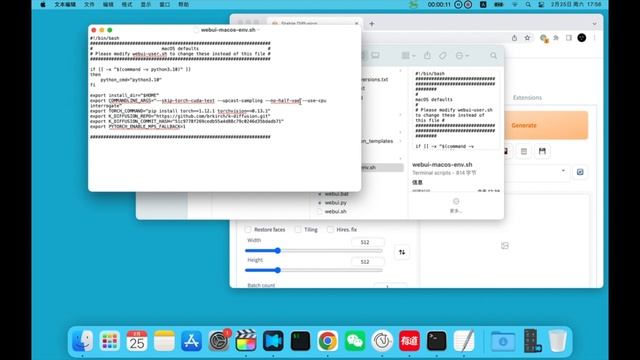Screen dimensions: 640x360
Task: Click the icon left of save style
Action: 524,151
